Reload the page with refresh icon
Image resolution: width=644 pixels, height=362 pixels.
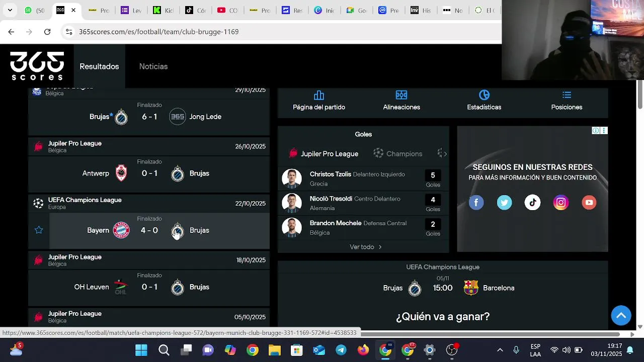(x=47, y=32)
